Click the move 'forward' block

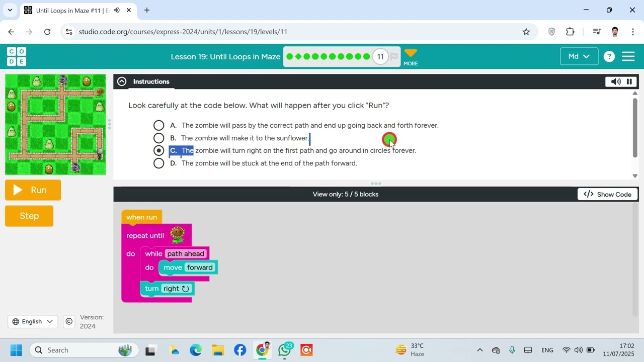pyautogui.click(x=200, y=267)
